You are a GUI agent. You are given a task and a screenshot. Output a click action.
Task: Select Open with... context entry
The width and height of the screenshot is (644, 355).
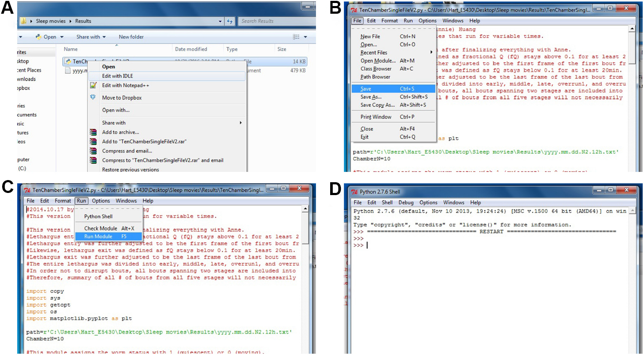[116, 110]
